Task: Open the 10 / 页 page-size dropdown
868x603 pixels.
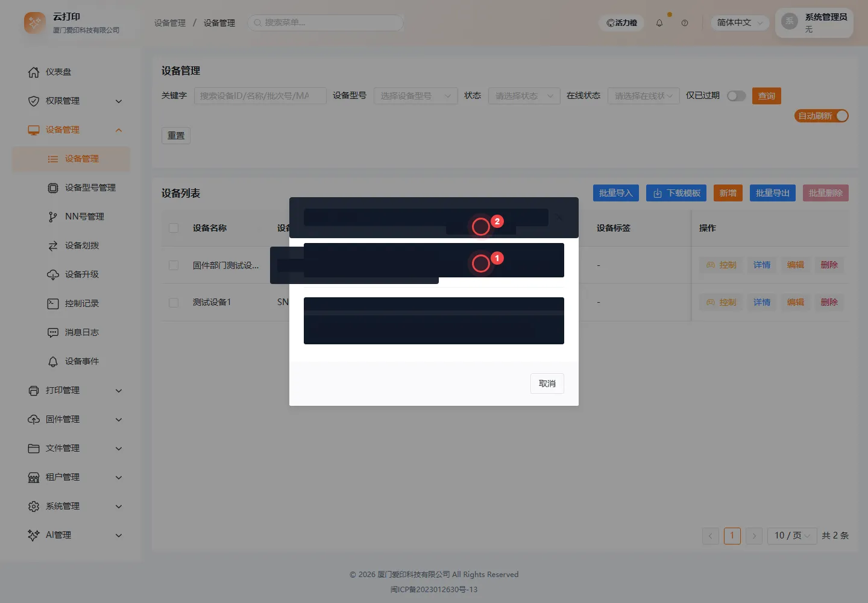Action: click(792, 535)
